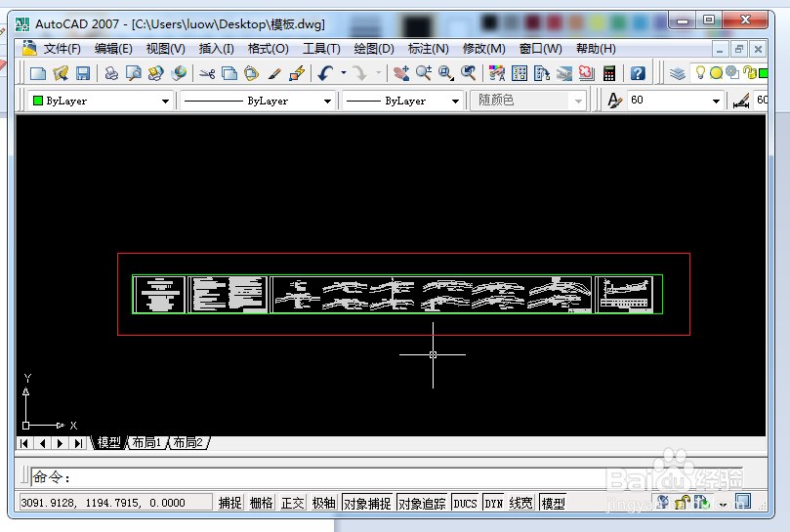790x532 pixels.
Task: Click the Undo arrow icon
Action: tap(325, 73)
